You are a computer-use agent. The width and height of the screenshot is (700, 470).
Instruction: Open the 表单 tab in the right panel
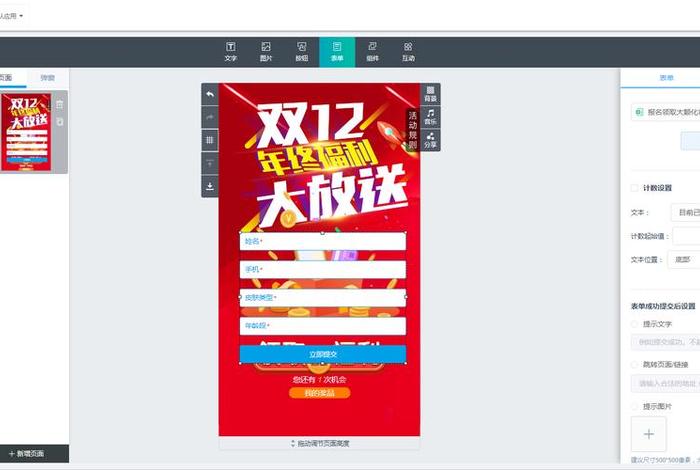click(x=667, y=78)
